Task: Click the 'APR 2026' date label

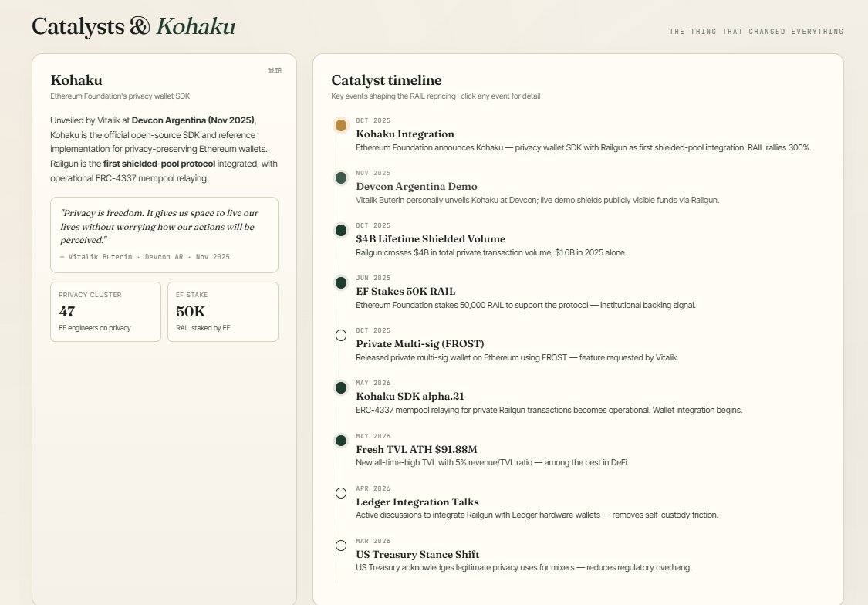Action: coord(373,488)
